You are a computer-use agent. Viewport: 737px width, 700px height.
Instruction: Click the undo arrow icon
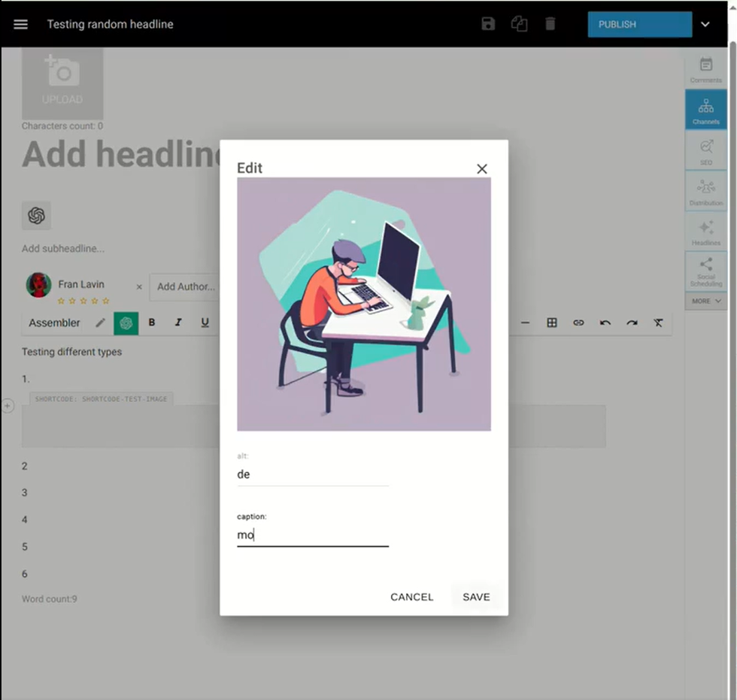pos(605,323)
